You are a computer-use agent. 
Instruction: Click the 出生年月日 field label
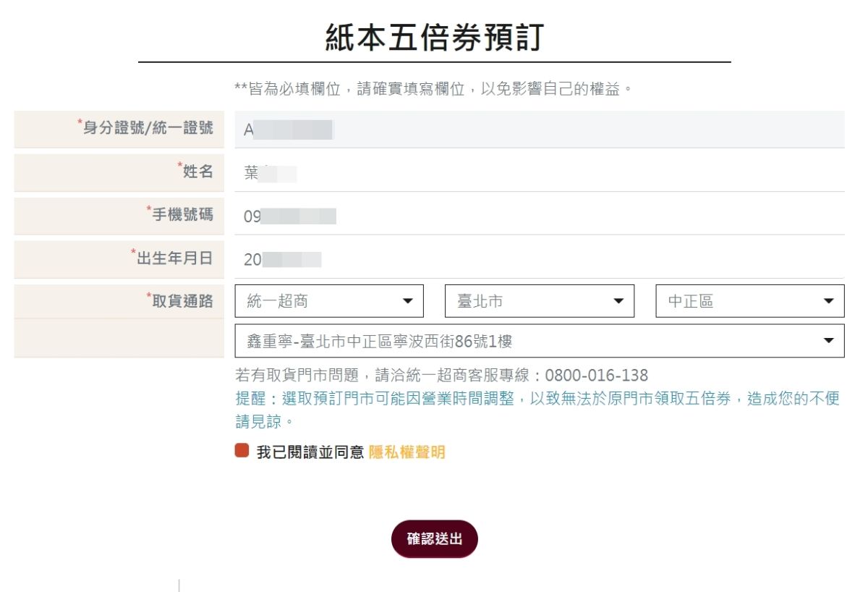coord(174,258)
